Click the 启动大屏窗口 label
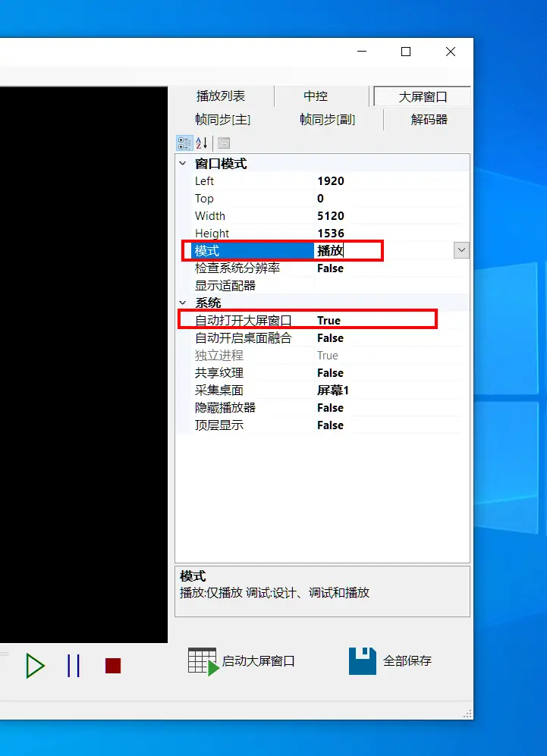 click(x=258, y=661)
